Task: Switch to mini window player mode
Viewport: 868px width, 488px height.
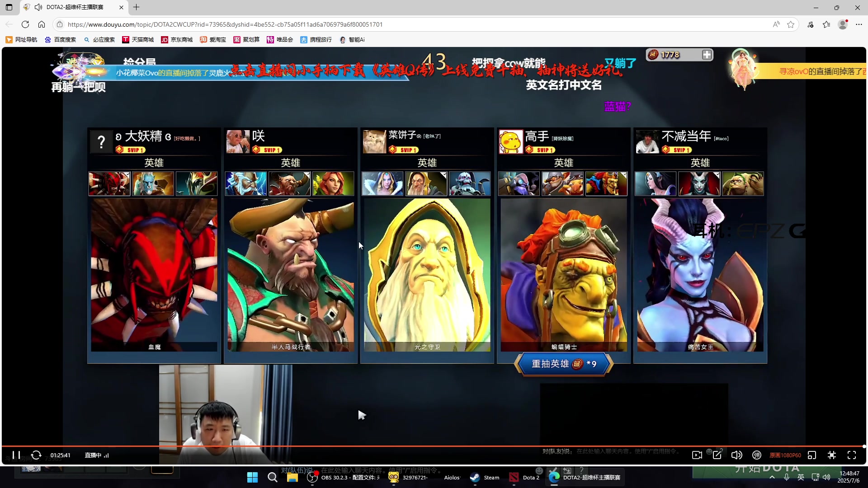Action: (x=812, y=455)
